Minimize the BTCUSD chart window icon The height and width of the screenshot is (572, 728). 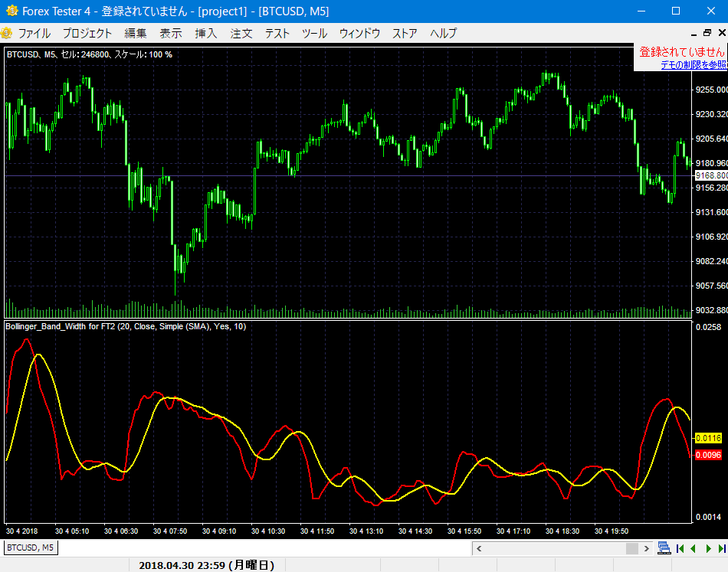pos(694,33)
